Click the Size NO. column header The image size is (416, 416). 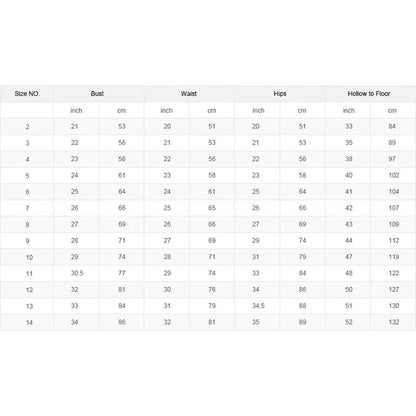point(27,94)
